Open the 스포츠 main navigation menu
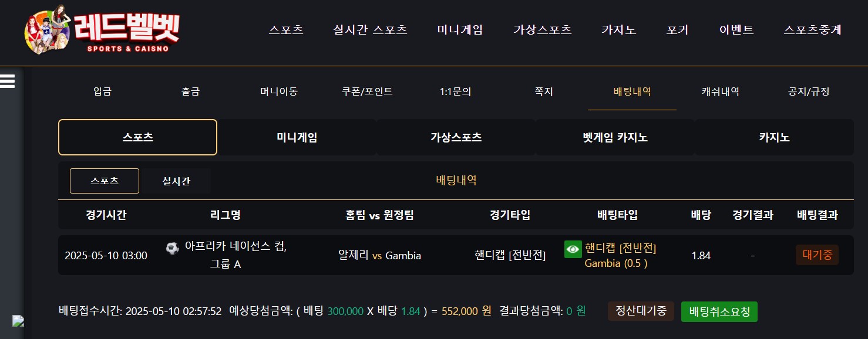Screen dimensions: 868x339 [286, 30]
